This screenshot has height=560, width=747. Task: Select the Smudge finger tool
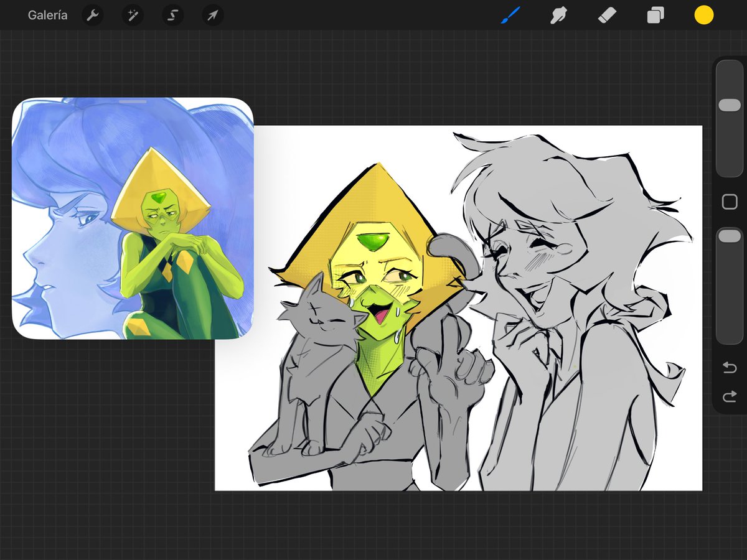(x=558, y=15)
